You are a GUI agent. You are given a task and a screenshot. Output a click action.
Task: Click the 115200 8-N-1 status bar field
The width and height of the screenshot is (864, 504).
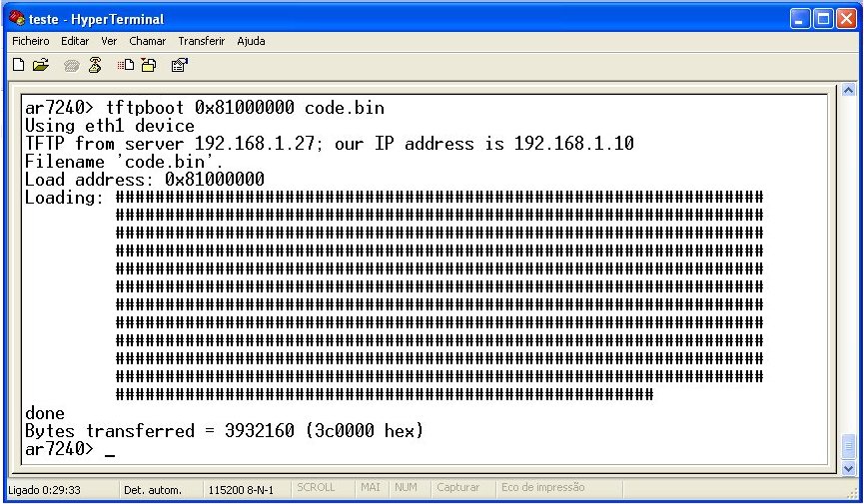pos(240,490)
